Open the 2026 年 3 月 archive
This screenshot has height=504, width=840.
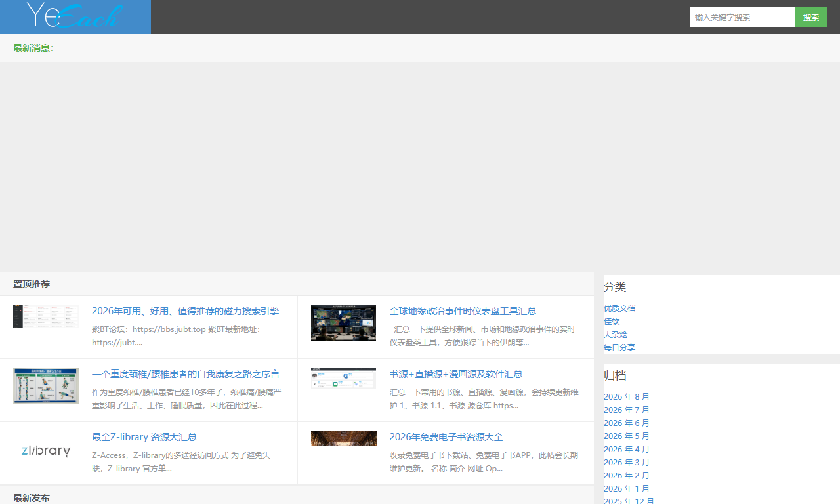[x=627, y=462]
